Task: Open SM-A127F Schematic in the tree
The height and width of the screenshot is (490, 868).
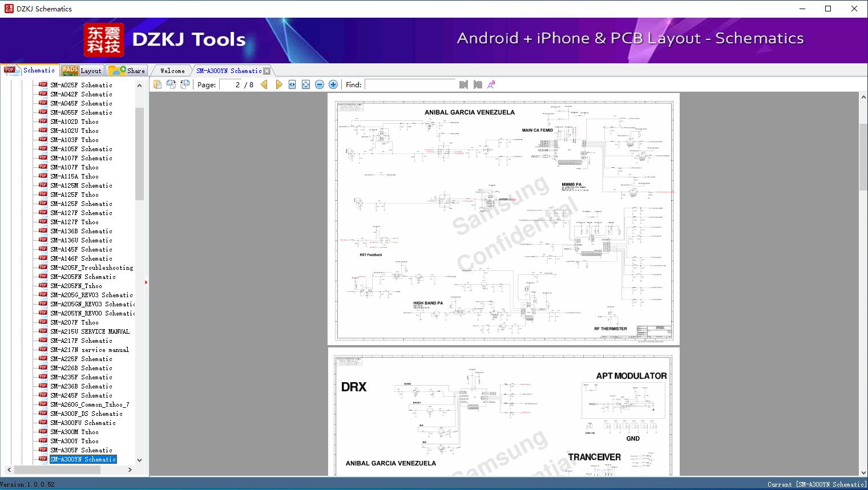Action: (81, 213)
